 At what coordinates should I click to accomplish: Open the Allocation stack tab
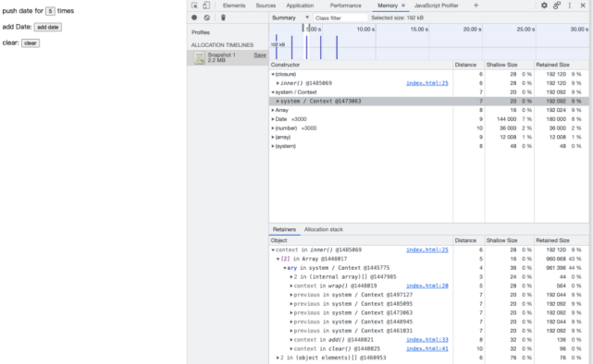[324, 229]
